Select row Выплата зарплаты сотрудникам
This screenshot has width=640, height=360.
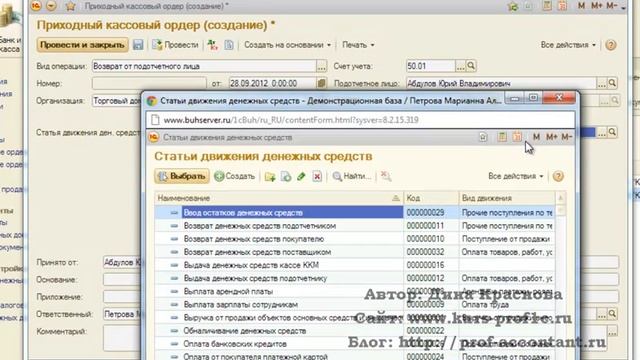(x=355, y=304)
